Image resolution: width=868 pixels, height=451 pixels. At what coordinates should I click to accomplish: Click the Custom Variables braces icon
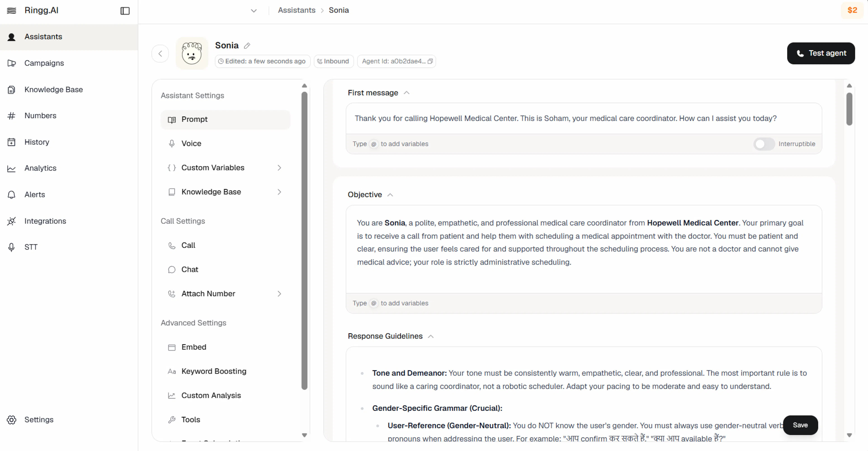172,168
